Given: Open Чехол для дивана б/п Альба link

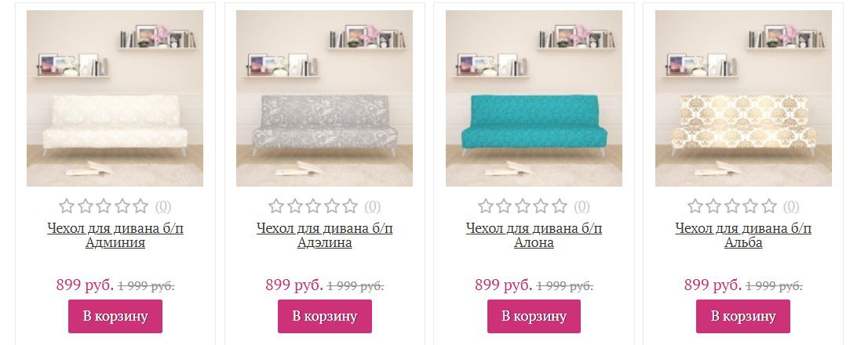Looking at the screenshot, I should point(743,235).
